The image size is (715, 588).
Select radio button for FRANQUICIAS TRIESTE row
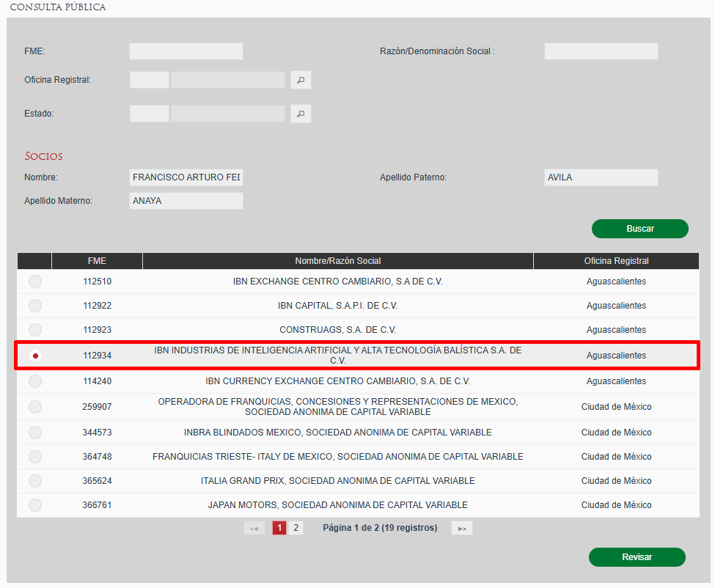(x=35, y=457)
